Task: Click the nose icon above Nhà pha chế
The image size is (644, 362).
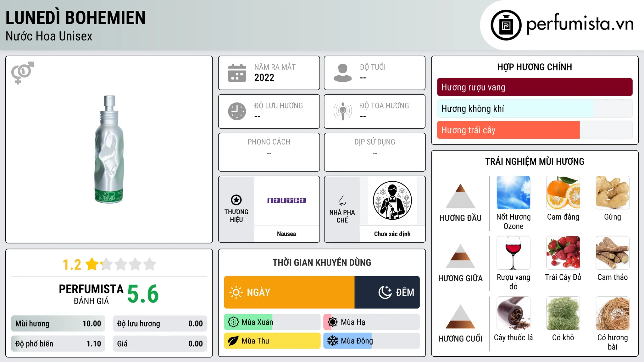Action: [x=342, y=200]
